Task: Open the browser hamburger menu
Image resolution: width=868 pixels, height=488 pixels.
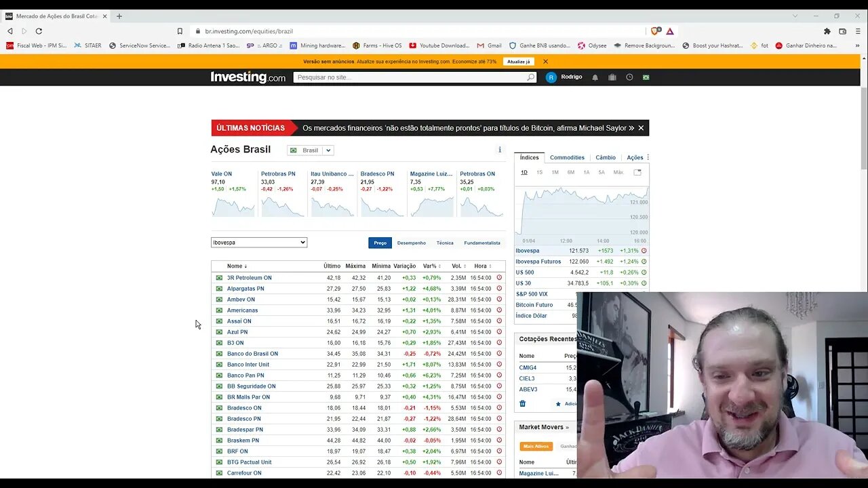Action: 859,31
